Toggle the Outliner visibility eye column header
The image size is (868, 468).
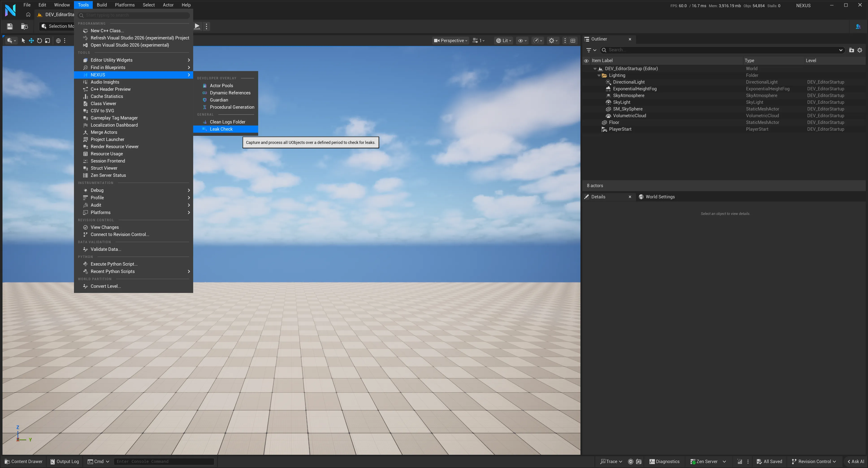(586, 61)
